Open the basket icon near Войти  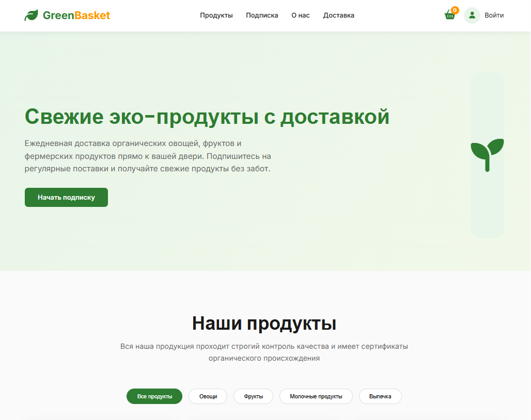coord(449,15)
